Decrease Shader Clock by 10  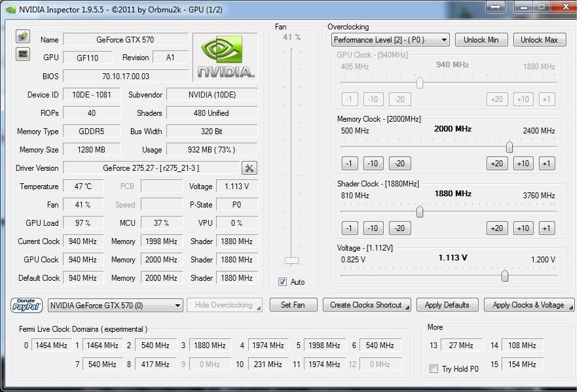[x=373, y=228]
